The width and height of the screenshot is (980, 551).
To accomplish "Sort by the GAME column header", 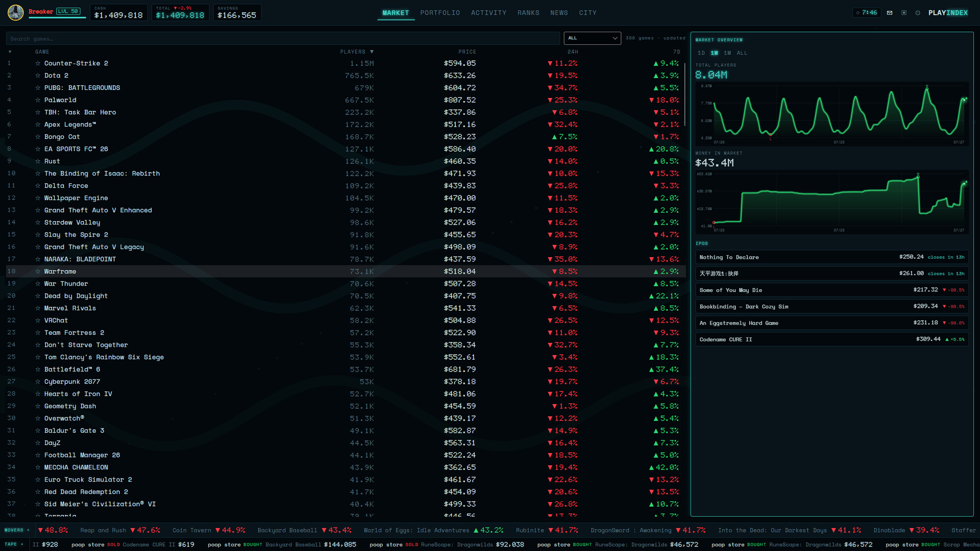I will tap(42, 52).
